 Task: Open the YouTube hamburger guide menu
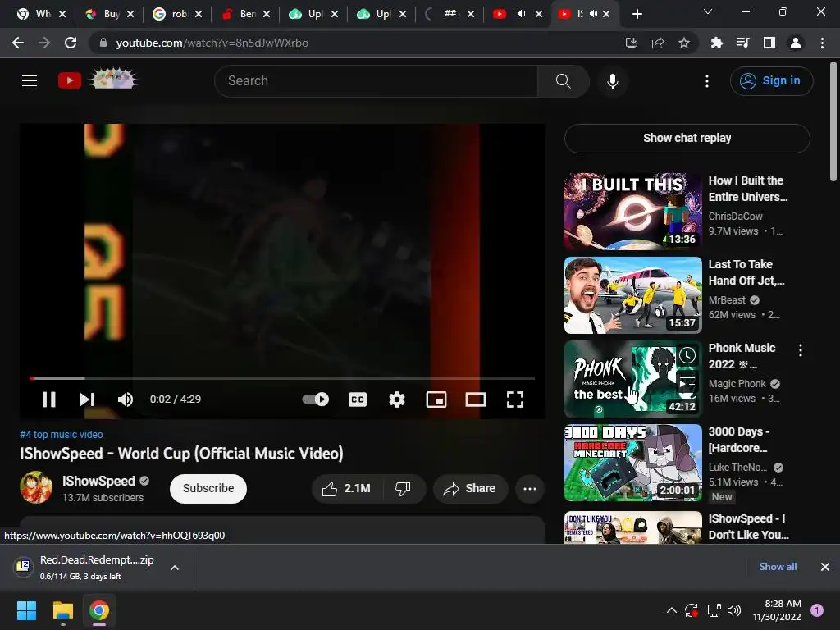pyautogui.click(x=30, y=81)
